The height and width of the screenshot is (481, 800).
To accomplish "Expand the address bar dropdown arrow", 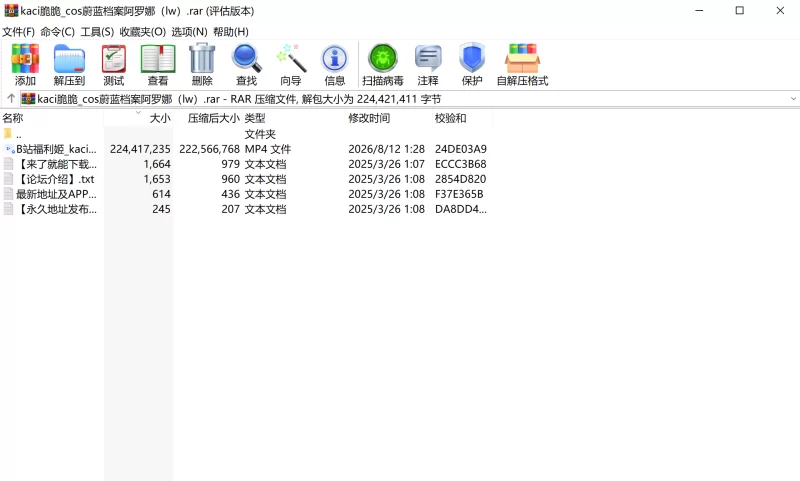I will [793, 99].
